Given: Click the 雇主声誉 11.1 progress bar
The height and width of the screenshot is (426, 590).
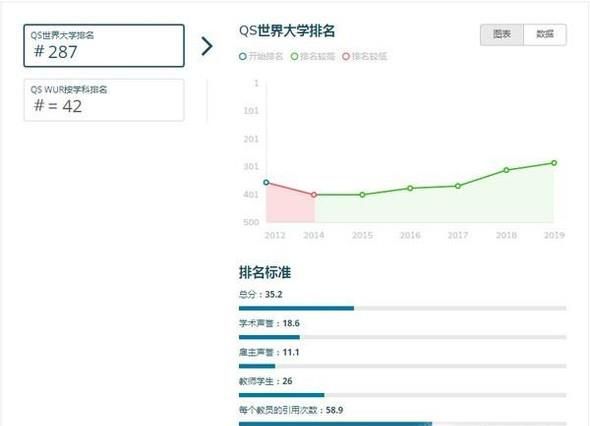Looking at the screenshot, I should click(x=403, y=366).
